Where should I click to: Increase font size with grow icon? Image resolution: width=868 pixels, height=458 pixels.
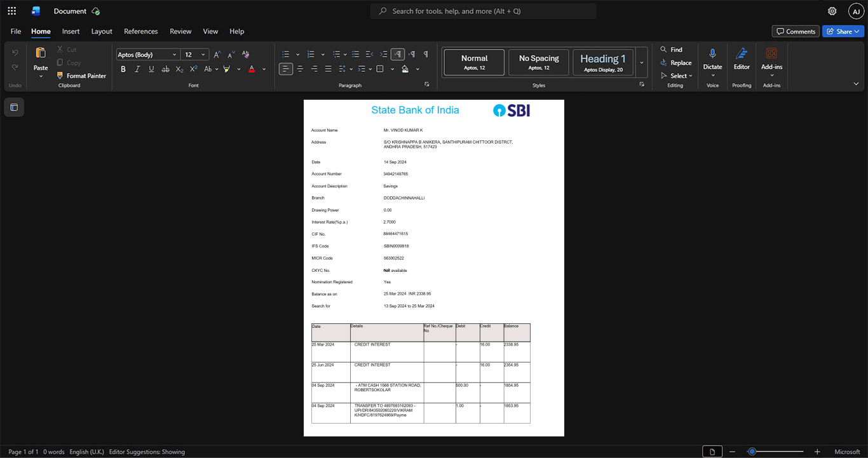click(x=217, y=55)
